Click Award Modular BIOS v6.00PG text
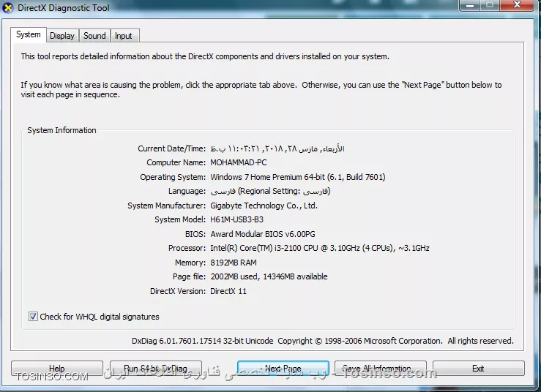541x392 pixels. tap(263, 234)
